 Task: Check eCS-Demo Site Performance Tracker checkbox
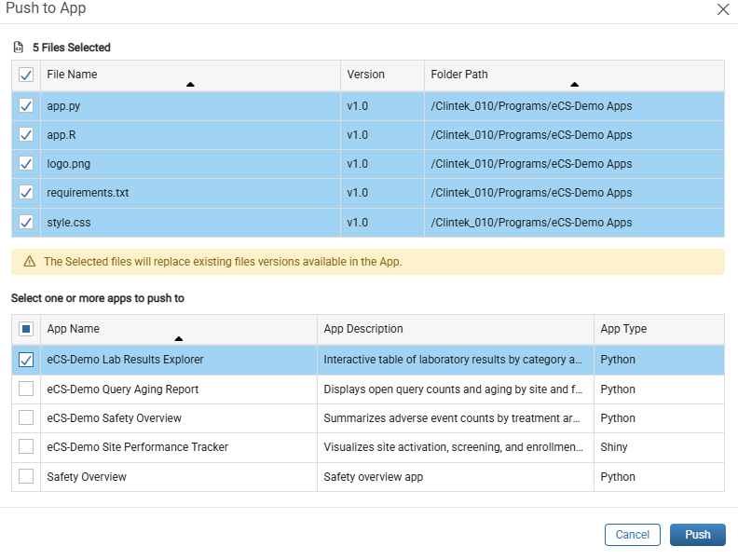tap(26, 446)
